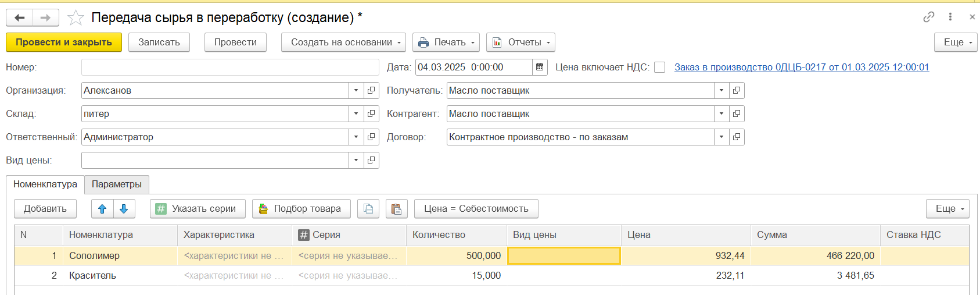Open the Заказ в производство ОДЦБ-0217 link
The image size is (980, 295).
(x=801, y=67)
